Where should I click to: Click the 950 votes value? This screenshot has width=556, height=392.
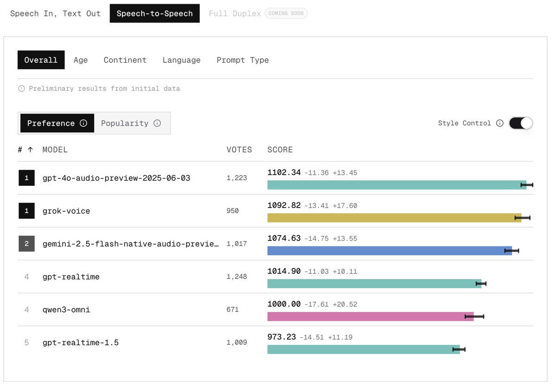[233, 211]
